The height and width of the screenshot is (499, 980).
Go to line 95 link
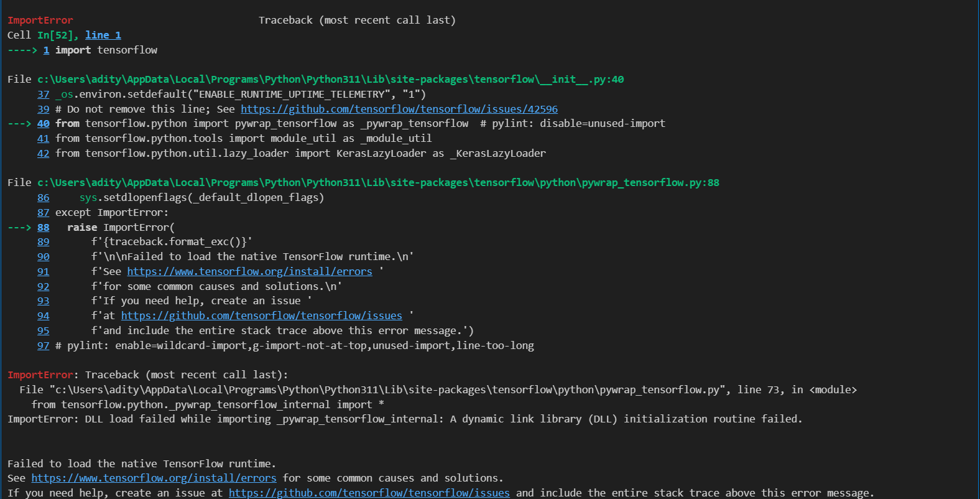click(43, 330)
